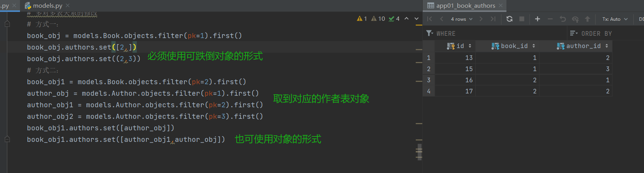Select the app01_book_authors table tab
Image resolution: width=644 pixels, height=173 pixels.
(x=465, y=6)
